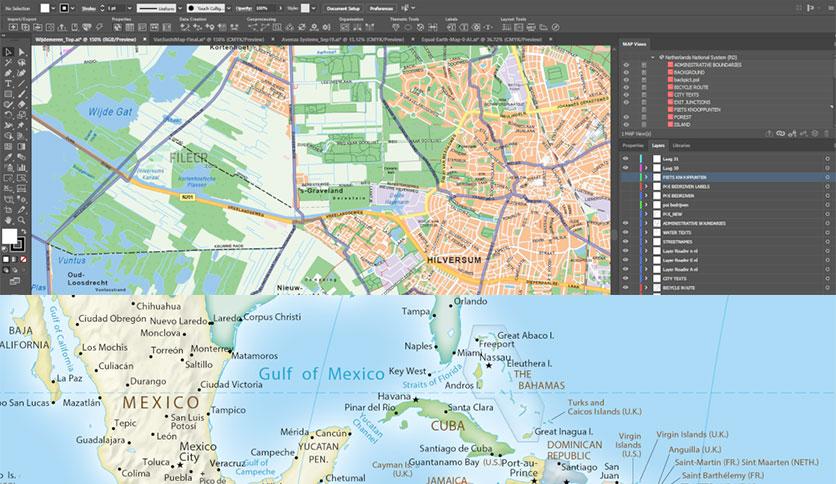Select the MAP Views panel tab

634,44
